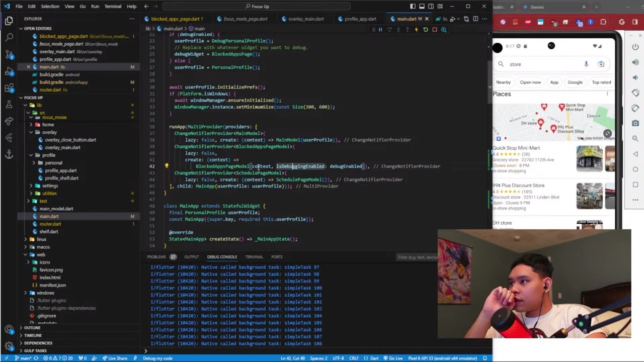Open Source Control view in activity bar

[9, 54]
